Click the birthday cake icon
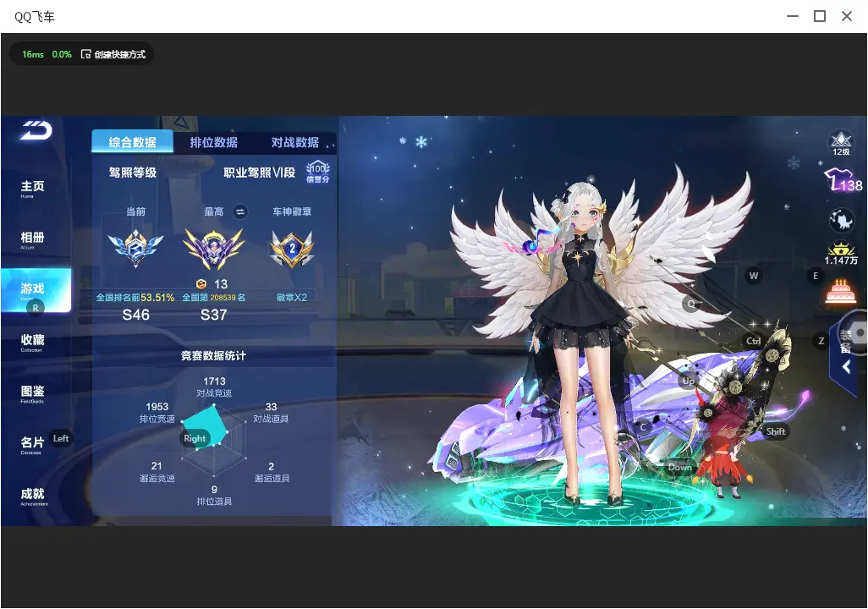The height and width of the screenshot is (609, 868). pos(841,291)
